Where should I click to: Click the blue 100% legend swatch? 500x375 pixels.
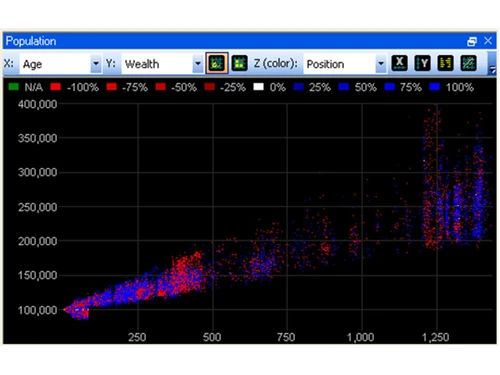tap(435, 87)
